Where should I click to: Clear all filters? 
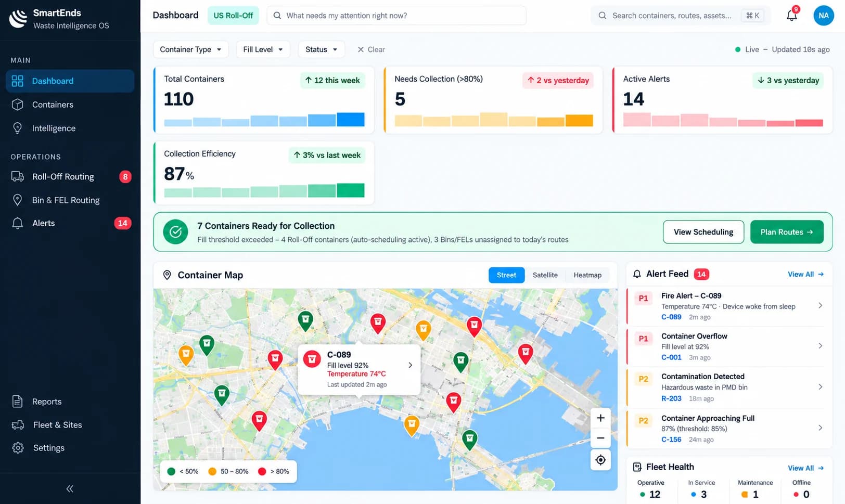pos(371,49)
